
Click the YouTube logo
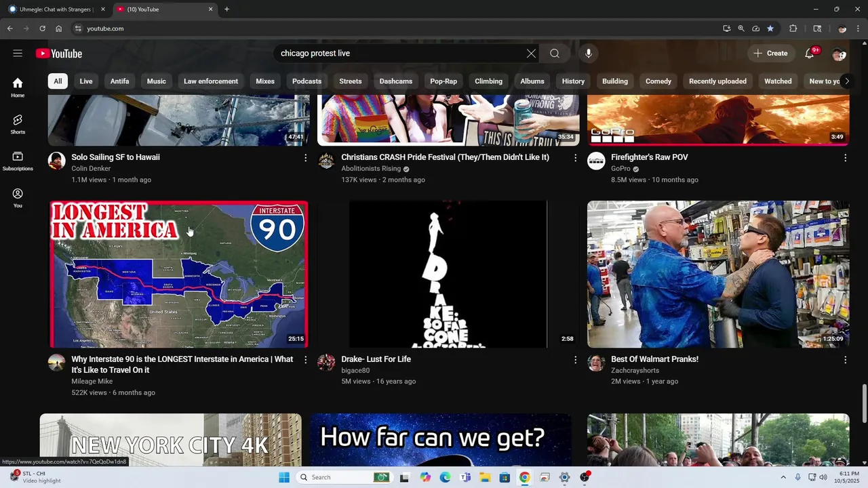tap(59, 54)
